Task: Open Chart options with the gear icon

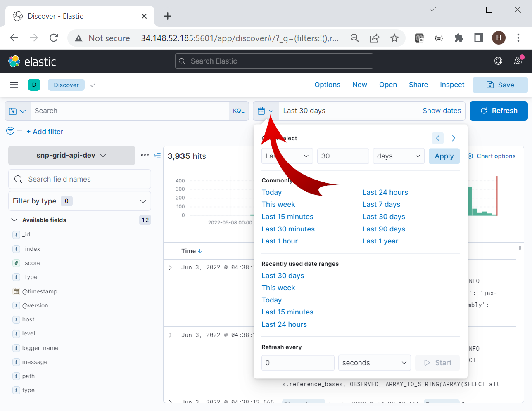Action: [x=470, y=156]
